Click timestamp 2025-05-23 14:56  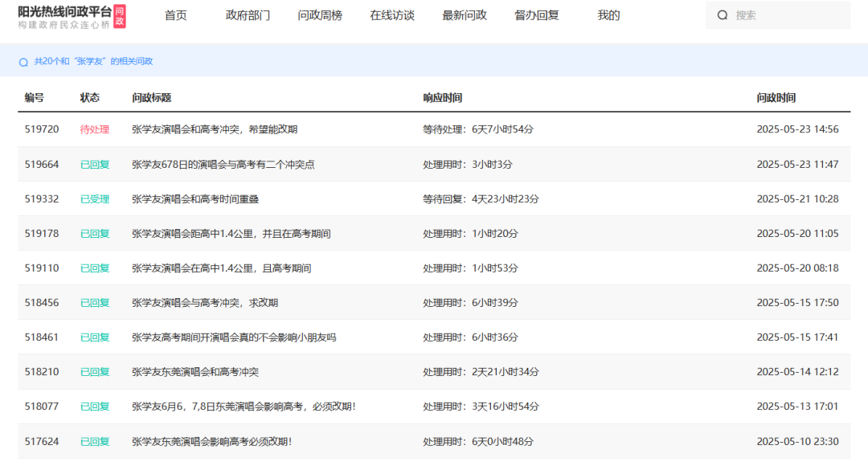[x=798, y=129]
